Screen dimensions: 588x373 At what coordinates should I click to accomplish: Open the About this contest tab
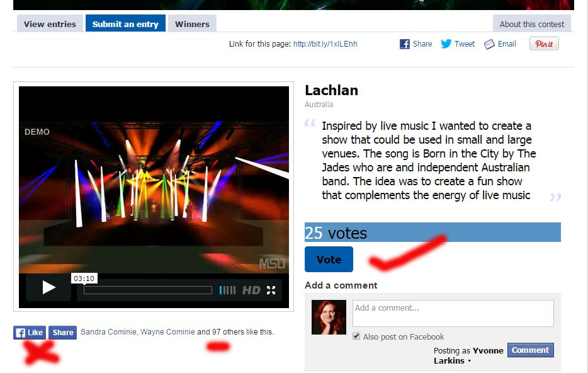[532, 24]
